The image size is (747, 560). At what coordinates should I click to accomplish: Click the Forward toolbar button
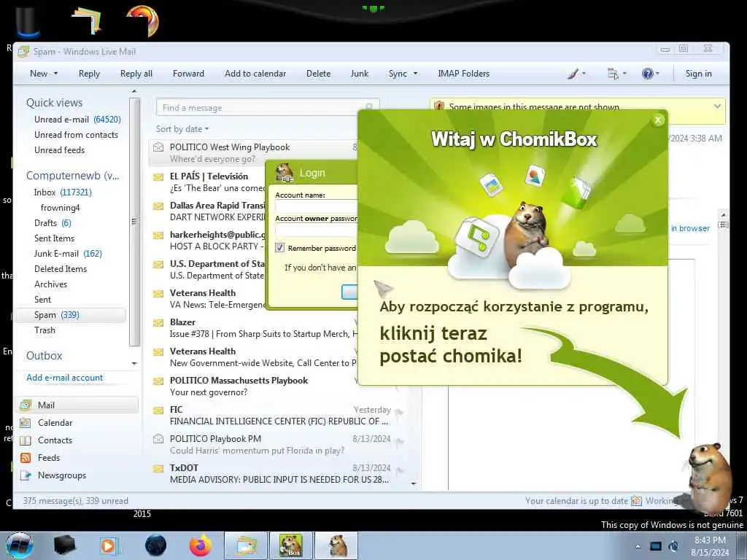188,74
